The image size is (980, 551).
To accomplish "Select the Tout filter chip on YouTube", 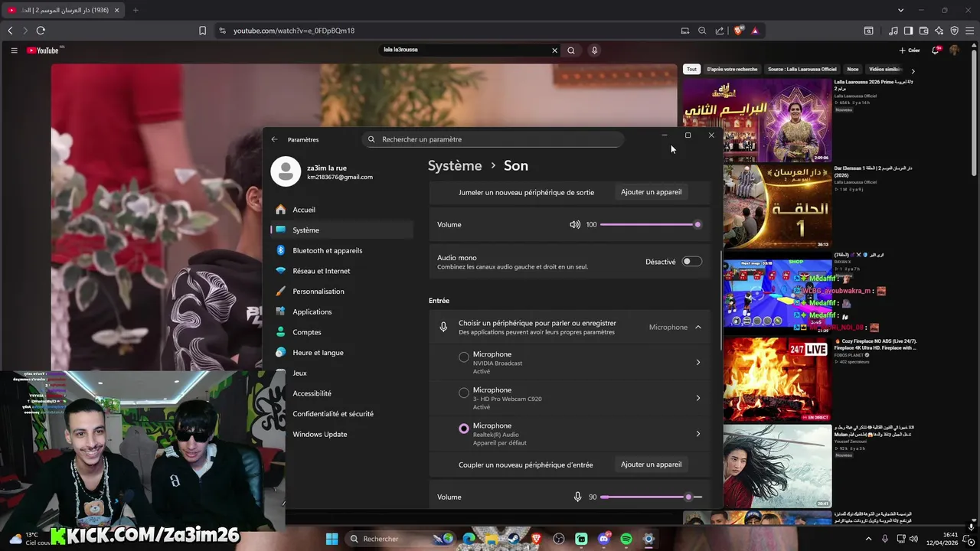I will [691, 69].
